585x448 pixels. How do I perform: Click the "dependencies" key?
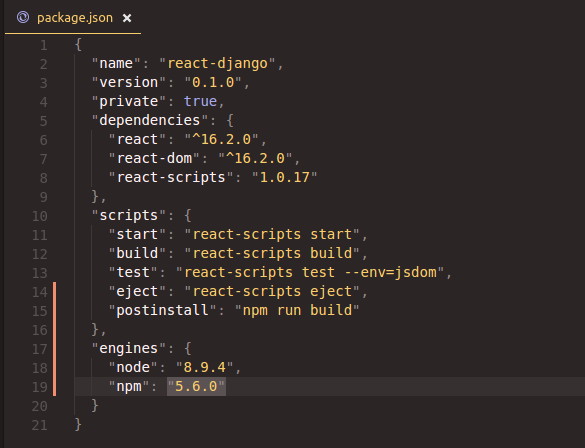(150, 120)
